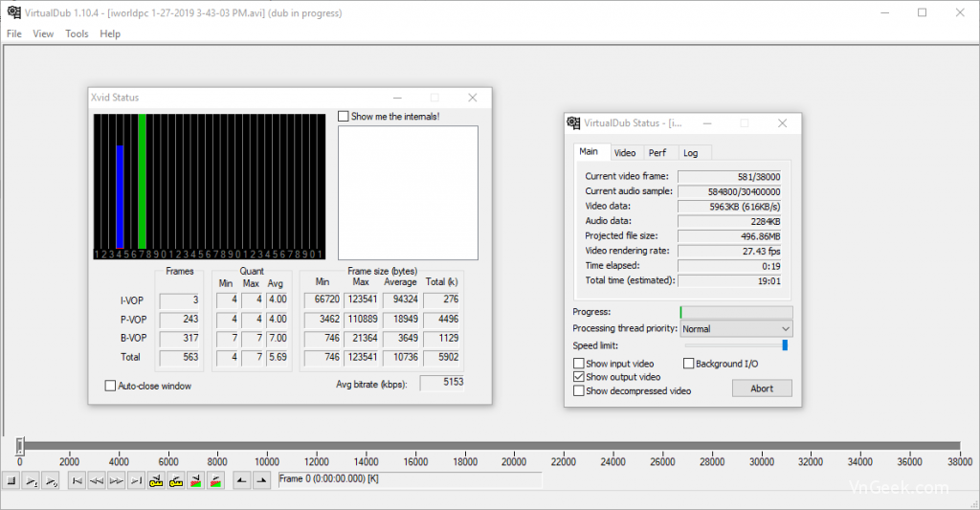
Task: Maximize the main VirtualDub window
Action: coord(922,12)
